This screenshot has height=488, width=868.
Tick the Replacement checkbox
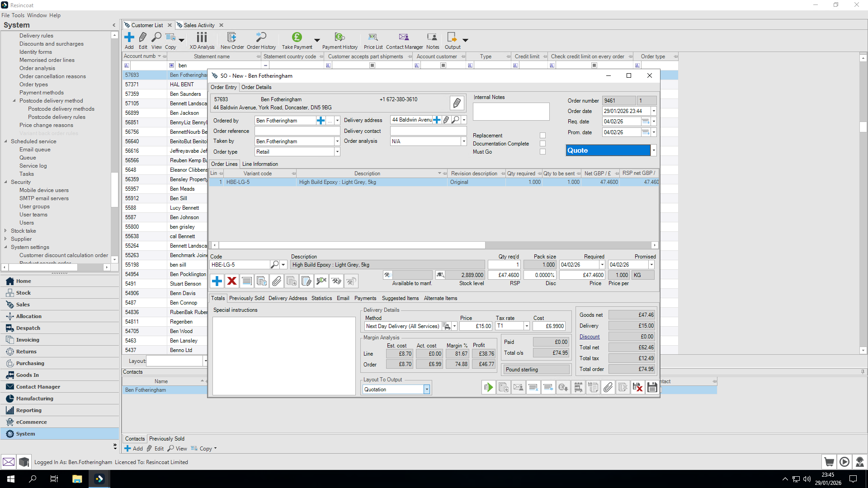(x=542, y=136)
